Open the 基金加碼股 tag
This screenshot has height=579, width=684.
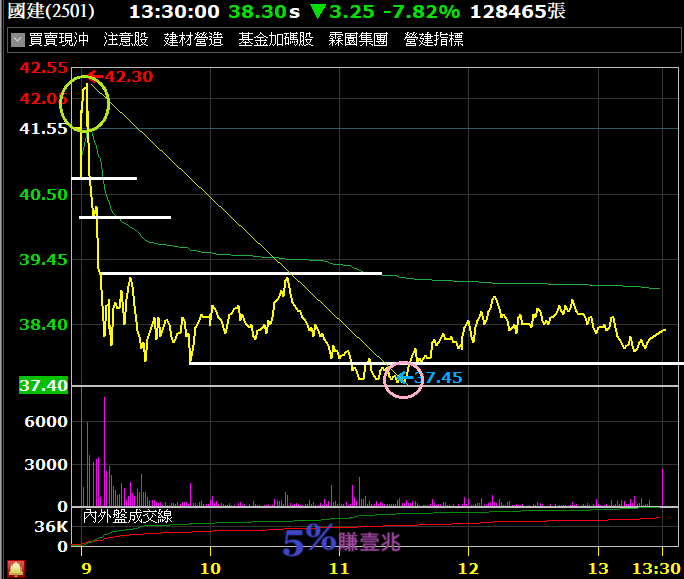tap(275, 40)
